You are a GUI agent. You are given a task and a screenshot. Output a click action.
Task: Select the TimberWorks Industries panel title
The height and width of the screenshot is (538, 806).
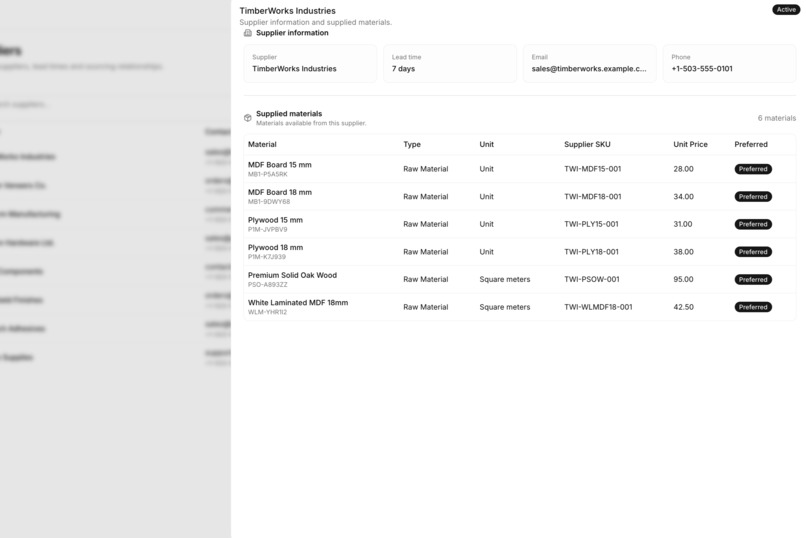pyautogui.click(x=287, y=11)
